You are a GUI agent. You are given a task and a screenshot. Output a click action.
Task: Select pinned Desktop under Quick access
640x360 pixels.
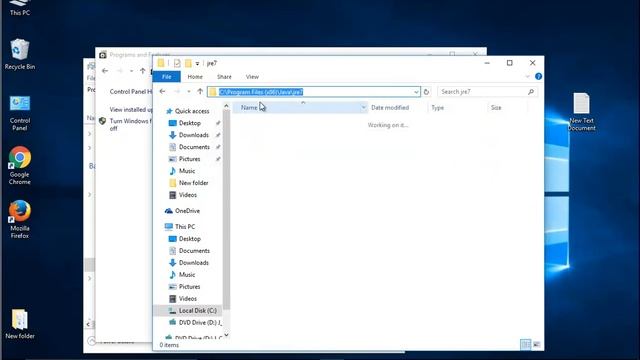point(189,123)
